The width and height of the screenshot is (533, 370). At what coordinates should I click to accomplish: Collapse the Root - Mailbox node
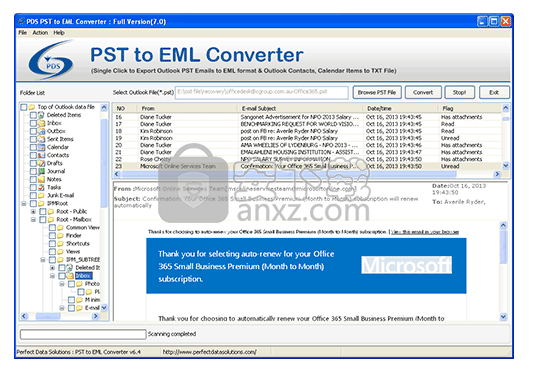(33, 220)
